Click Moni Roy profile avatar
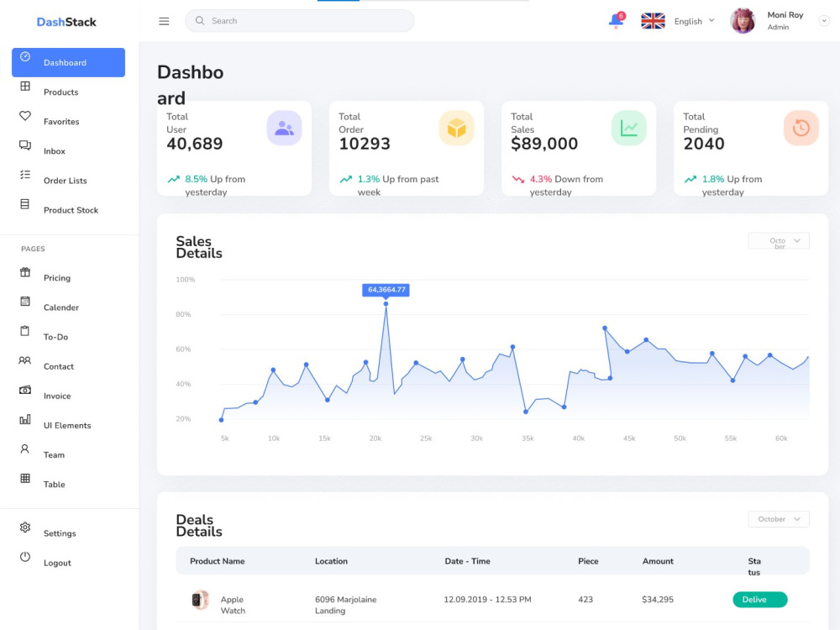This screenshot has height=630, width=840. 743,21
